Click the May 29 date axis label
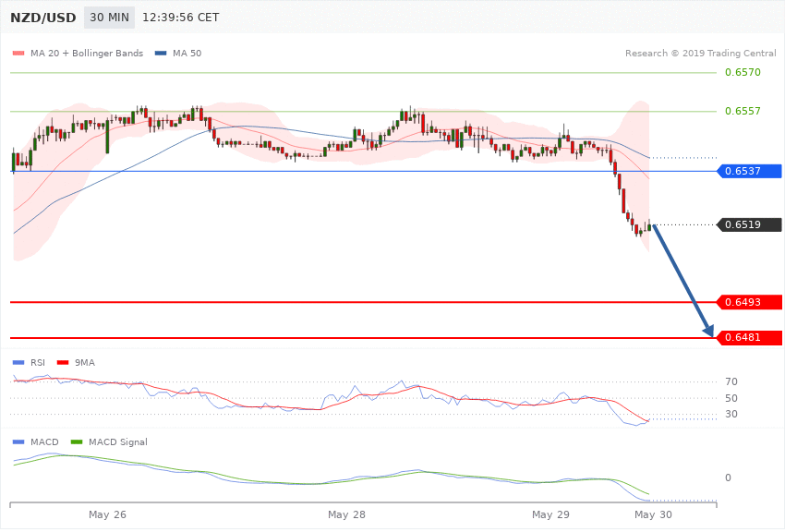Viewport: 785px width, 532px height. point(550,514)
